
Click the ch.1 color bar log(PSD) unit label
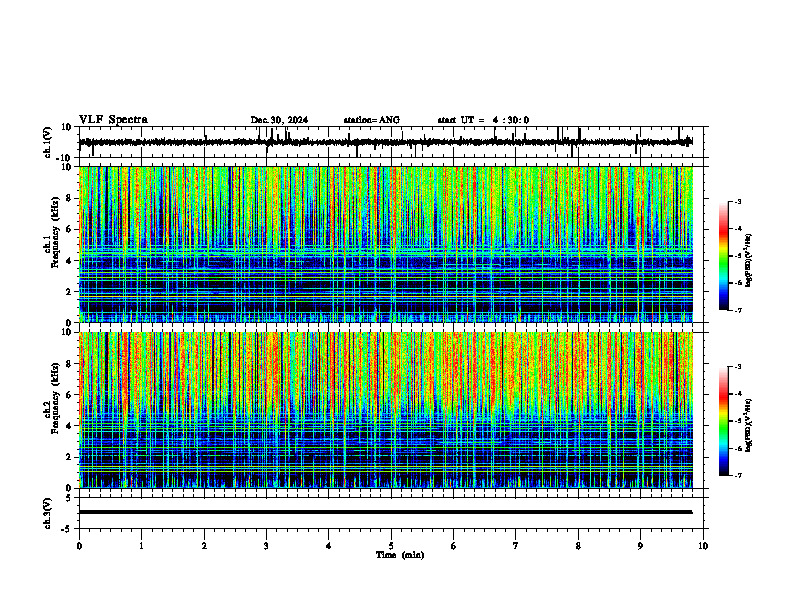(748, 260)
